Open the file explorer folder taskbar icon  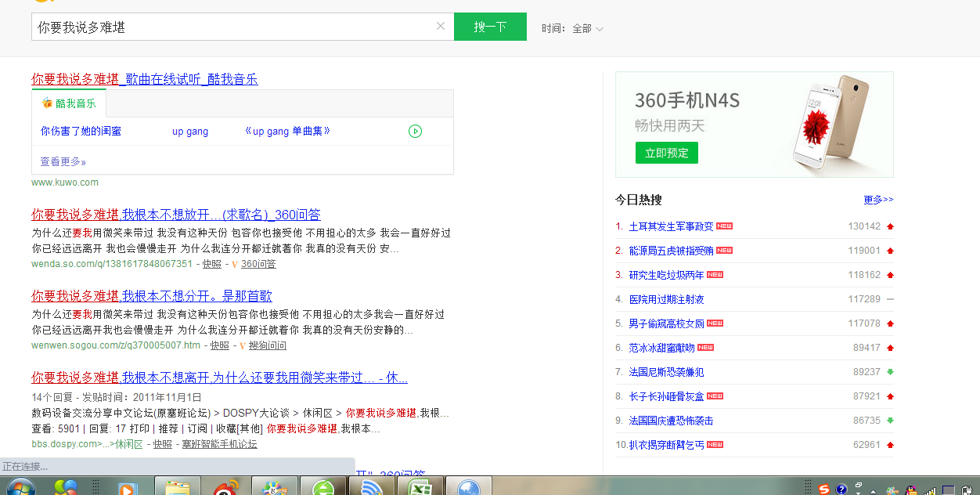pos(177,486)
